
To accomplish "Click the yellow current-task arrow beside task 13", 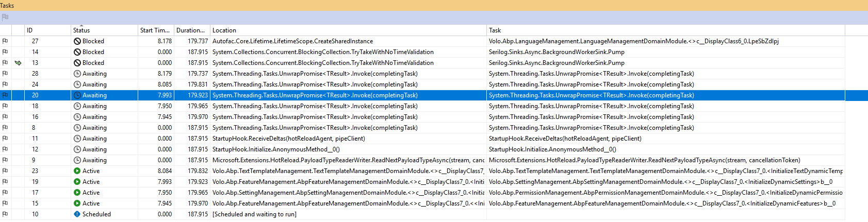I will (x=18, y=63).
